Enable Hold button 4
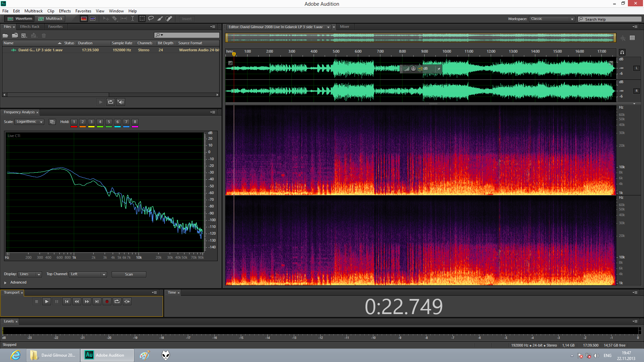The height and width of the screenshot is (362, 644). [100, 122]
